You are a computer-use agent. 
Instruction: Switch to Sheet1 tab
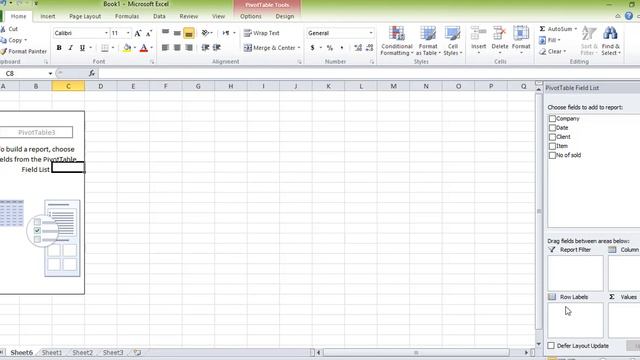click(52, 352)
